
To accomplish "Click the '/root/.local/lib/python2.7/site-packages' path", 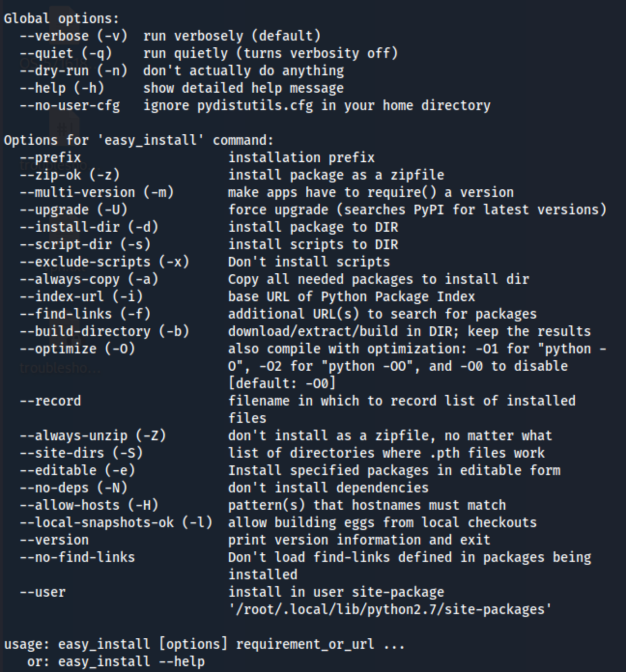I will point(390,610).
